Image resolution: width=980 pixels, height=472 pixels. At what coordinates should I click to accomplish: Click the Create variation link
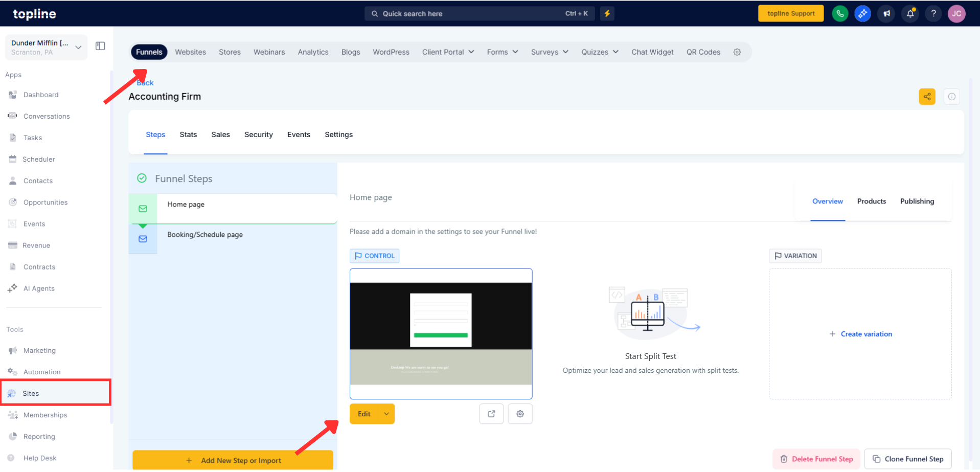coord(861,334)
